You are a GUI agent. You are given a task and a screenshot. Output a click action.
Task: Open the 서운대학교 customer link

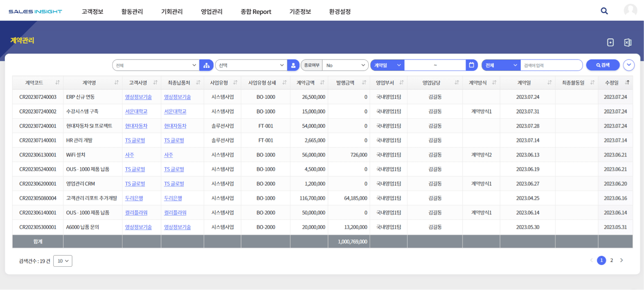click(136, 112)
